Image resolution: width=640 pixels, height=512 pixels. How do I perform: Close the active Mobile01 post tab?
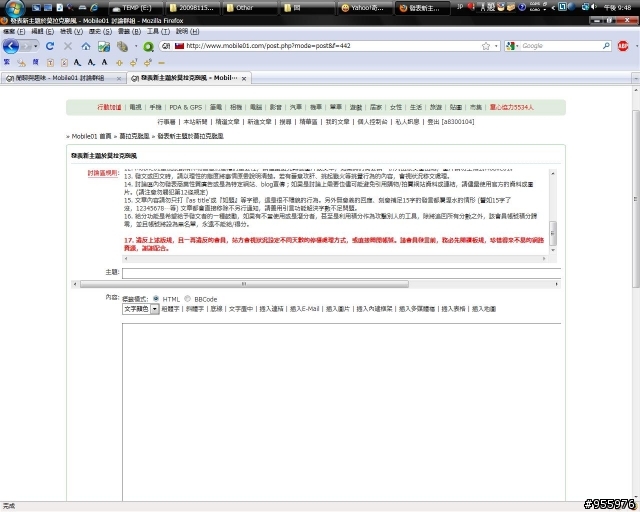(244, 78)
